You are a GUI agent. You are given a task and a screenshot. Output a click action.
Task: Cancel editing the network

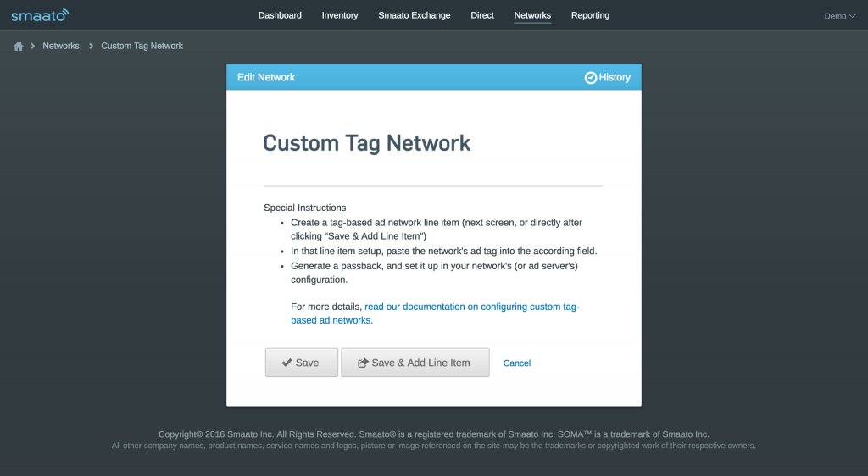pyautogui.click(x=517, y=363)
